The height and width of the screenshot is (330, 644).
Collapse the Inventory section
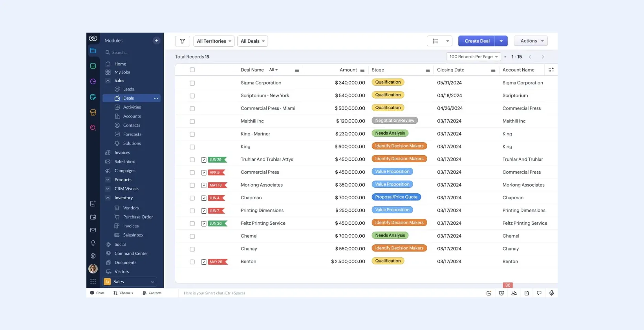[x=108, y=198]
